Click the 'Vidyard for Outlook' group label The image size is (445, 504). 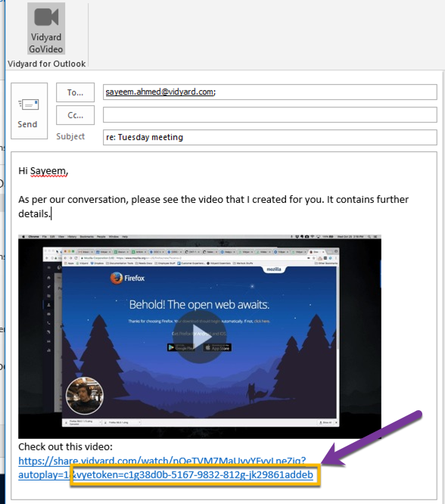tap(47, 64)
